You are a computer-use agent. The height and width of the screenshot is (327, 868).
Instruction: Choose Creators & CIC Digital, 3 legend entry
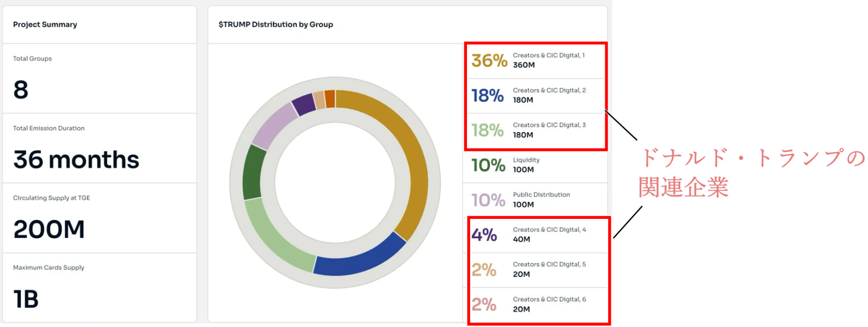point(536,130)
